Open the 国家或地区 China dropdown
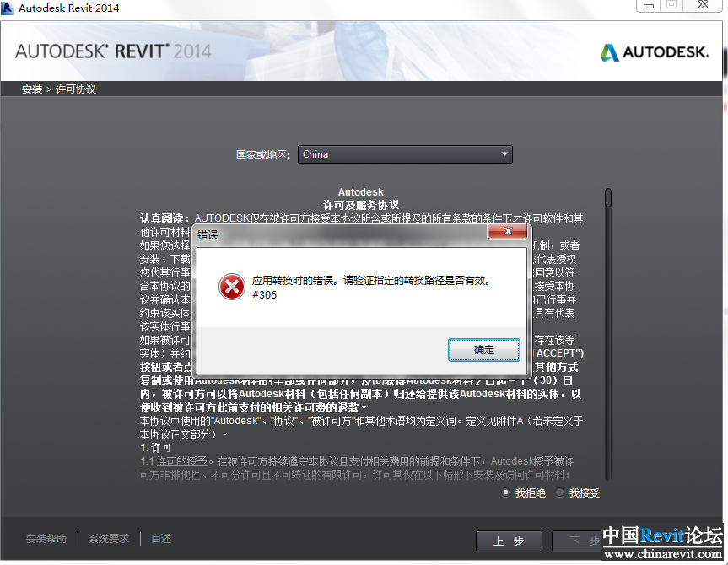728x565 pixels. [405, 154]
